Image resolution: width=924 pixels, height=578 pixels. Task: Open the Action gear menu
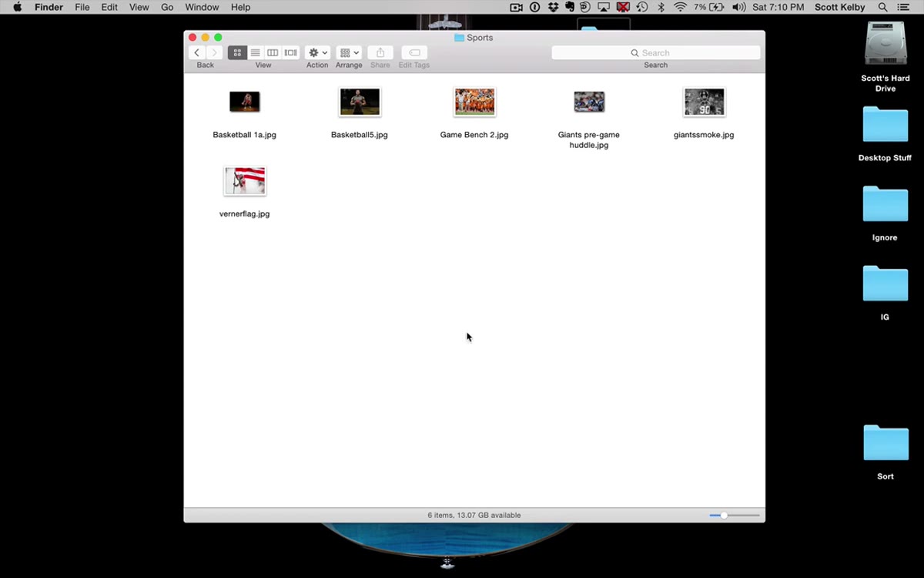pyautogui.click(x=317, y=52)
